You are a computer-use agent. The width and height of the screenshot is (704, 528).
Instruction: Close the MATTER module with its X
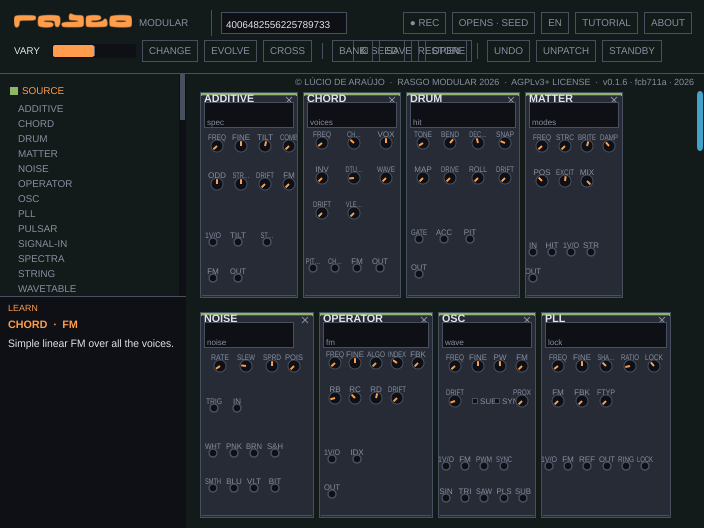click(x=614, y=100)
